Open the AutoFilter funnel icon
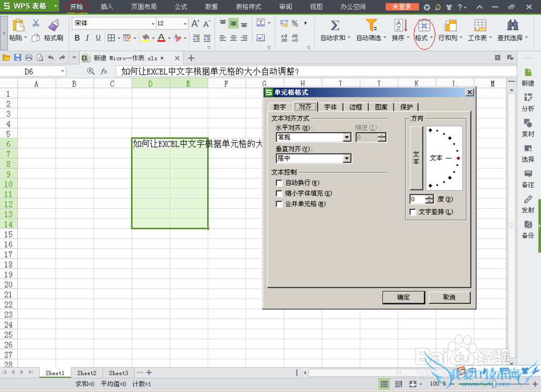This screenshot has width=541, height=392. click(371, 25)
